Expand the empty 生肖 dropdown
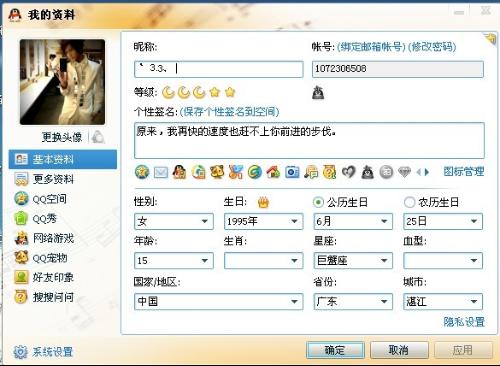500x366 pixels. 264,261
